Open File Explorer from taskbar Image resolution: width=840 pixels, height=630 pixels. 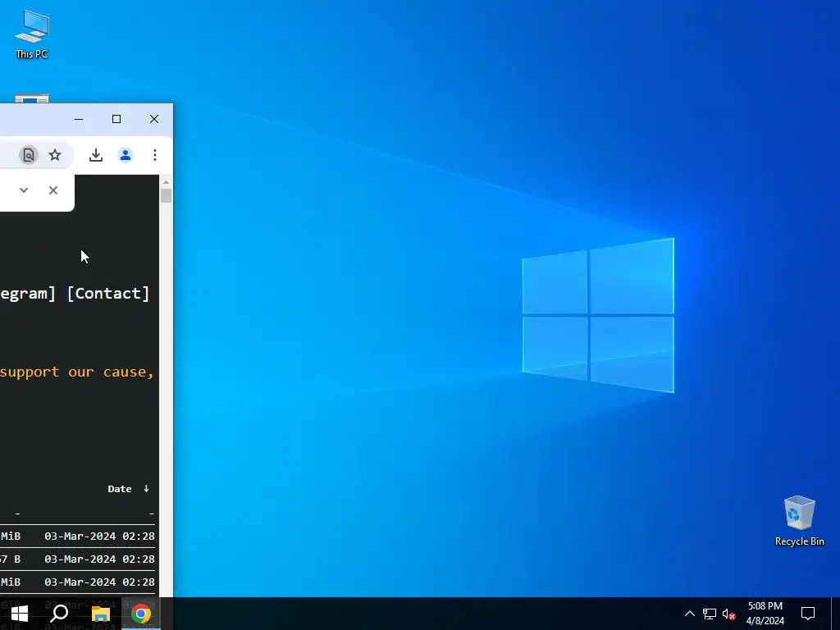point(100,614)
